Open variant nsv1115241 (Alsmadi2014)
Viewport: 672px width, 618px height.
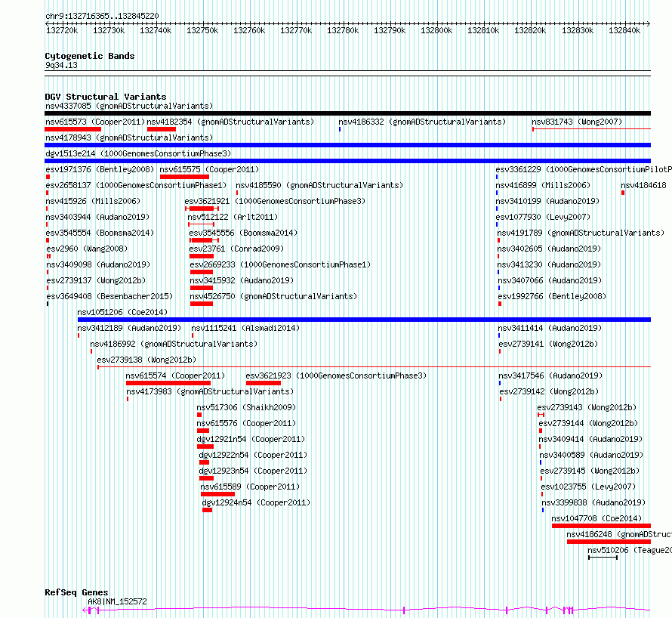tap(245, 328)
